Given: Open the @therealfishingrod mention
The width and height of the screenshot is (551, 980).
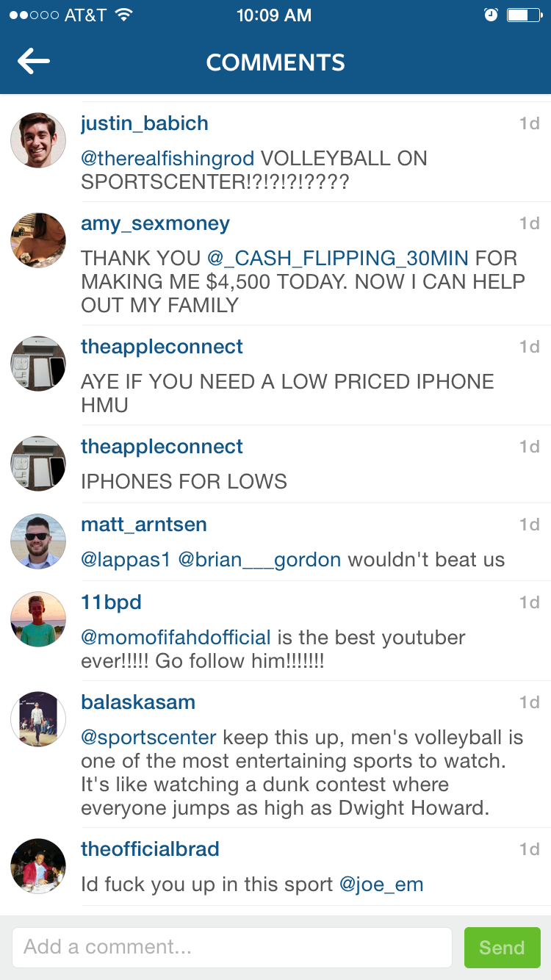Looking at the screenshot, I should (x=168, y=159).
